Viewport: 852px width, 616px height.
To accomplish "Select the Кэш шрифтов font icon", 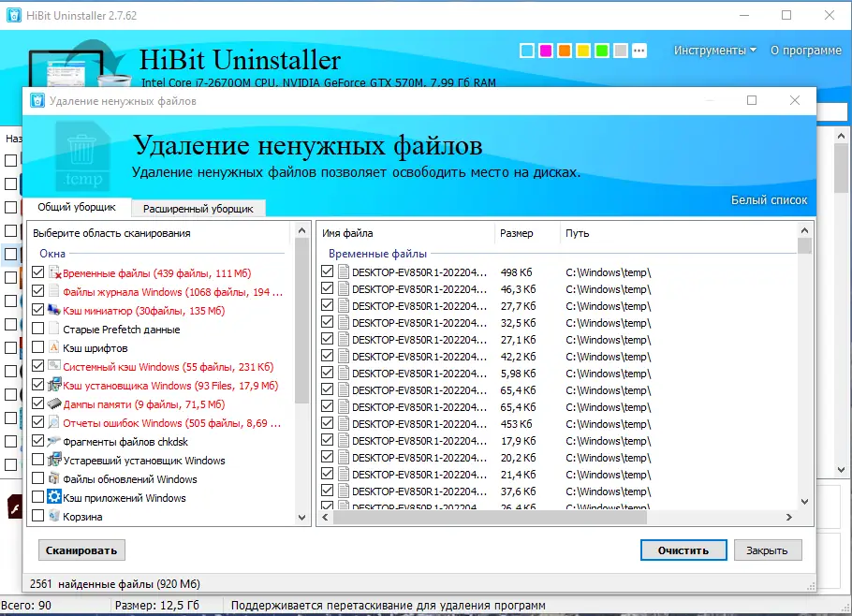I will [x=53, y=346].
